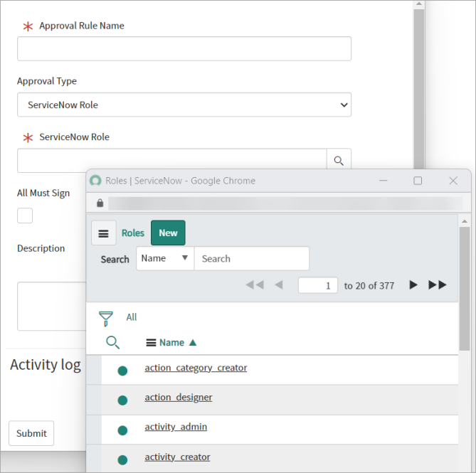Click the column search magnifier icon

coord(112,342)
